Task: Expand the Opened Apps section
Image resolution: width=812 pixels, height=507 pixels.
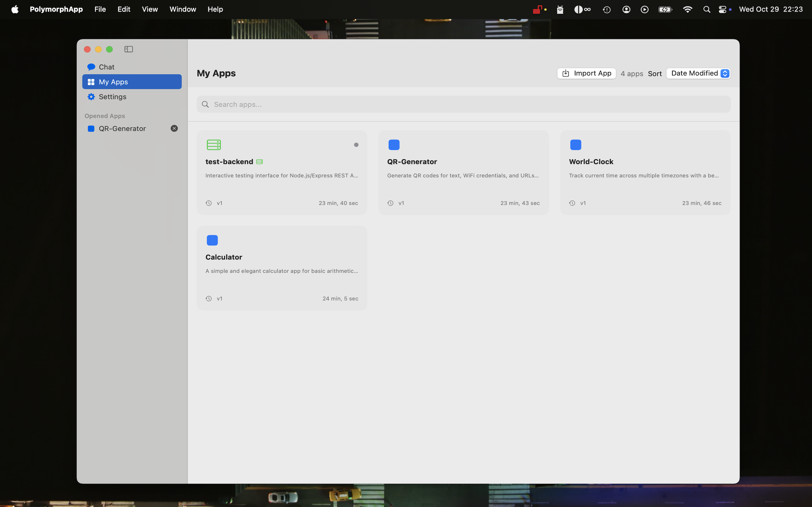Action: (x=104, y=116)
